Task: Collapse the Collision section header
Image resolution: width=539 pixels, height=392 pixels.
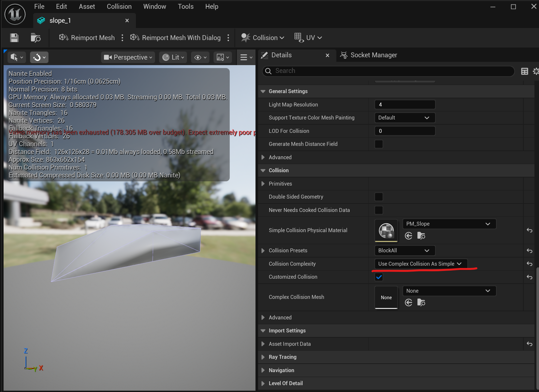Action: coord(263,171)
